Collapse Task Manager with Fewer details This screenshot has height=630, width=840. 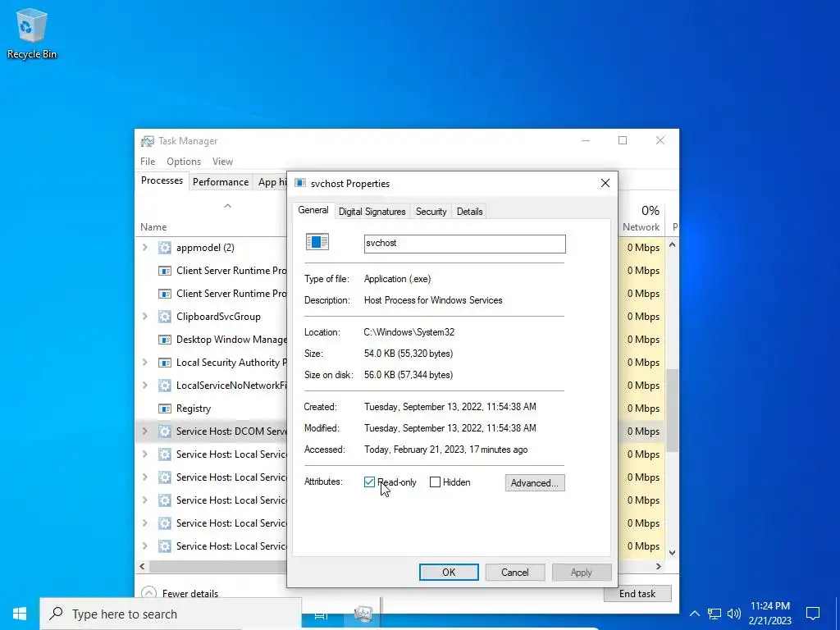pyautogui.click(x=180, y=594)
